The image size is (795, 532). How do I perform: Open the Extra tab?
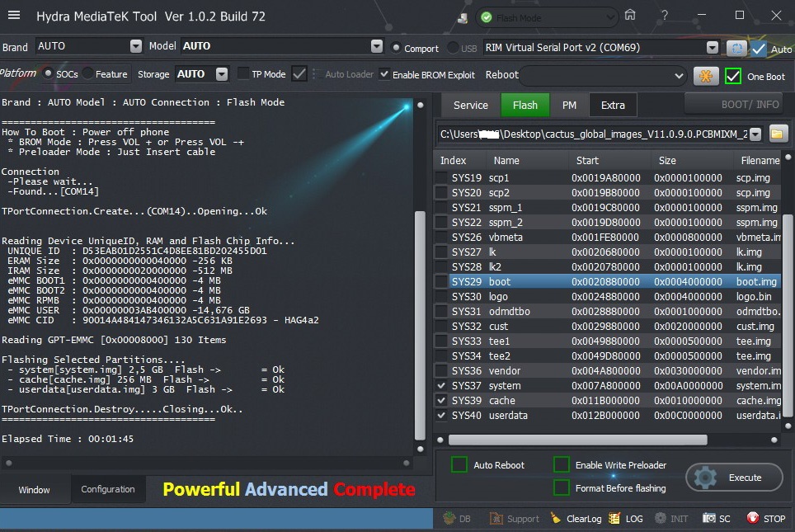613,105
